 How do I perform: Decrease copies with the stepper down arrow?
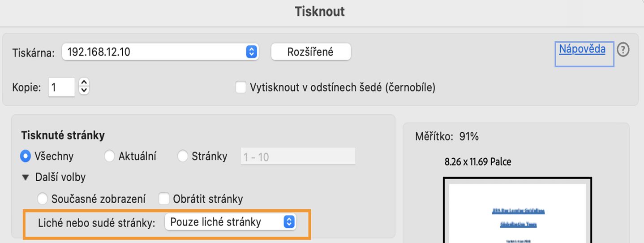click(84, 91)
